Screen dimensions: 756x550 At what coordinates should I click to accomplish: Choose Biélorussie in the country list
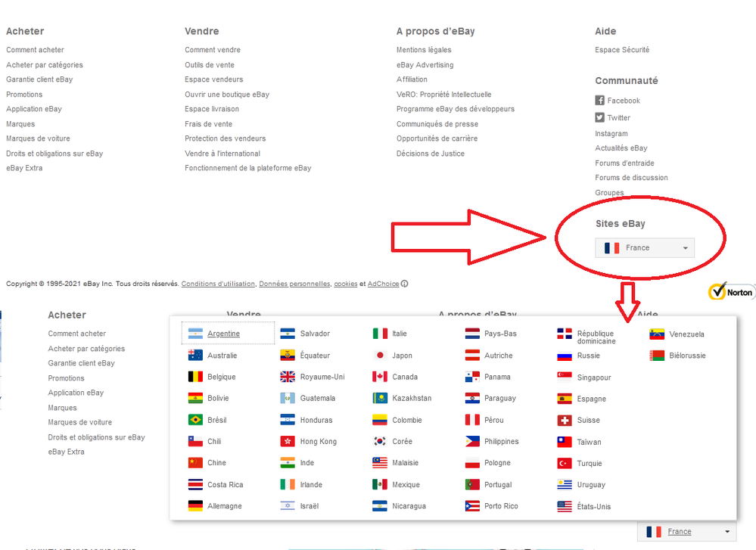[x=688, y=356]
